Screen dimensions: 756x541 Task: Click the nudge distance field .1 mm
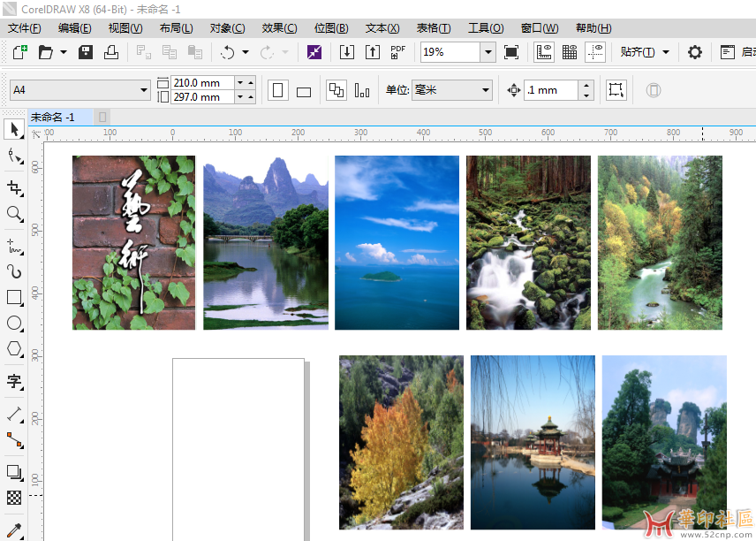pos(551,90)
